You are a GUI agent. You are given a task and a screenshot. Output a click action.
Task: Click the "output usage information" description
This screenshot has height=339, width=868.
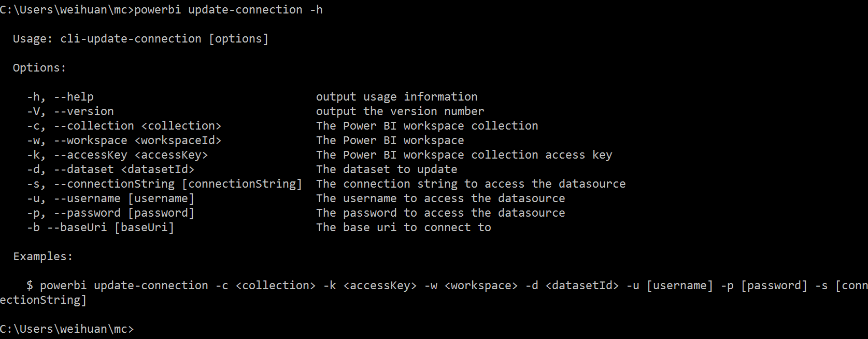point(396,97)
